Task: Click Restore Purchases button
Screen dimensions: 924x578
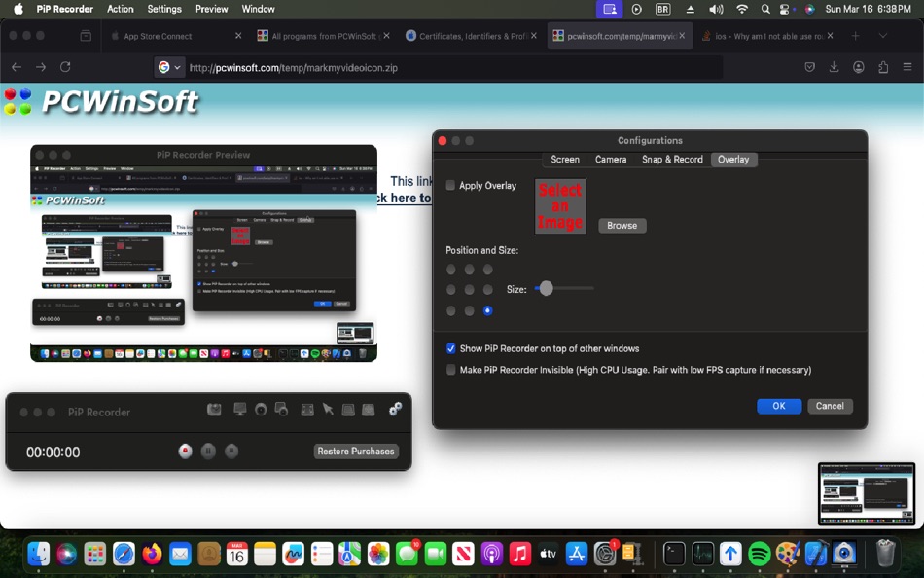Action: tap(356, 452)
